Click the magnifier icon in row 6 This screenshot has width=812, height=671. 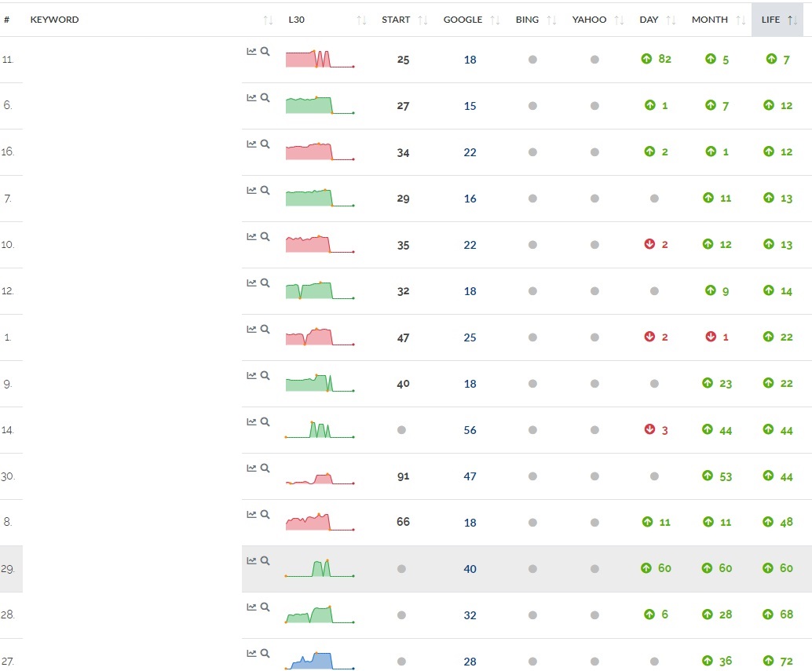[265, 97]
